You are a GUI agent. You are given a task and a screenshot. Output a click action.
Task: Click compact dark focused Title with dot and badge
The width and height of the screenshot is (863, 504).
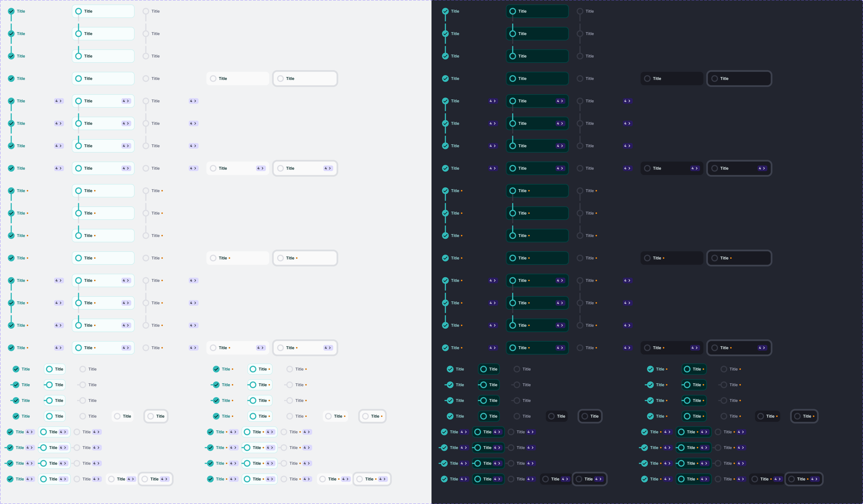coord(803,479)
